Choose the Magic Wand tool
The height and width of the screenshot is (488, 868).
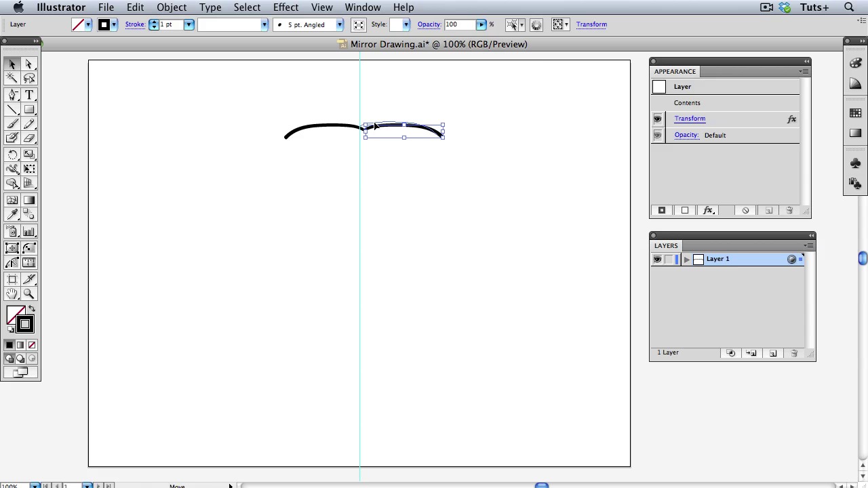(12, 79)
